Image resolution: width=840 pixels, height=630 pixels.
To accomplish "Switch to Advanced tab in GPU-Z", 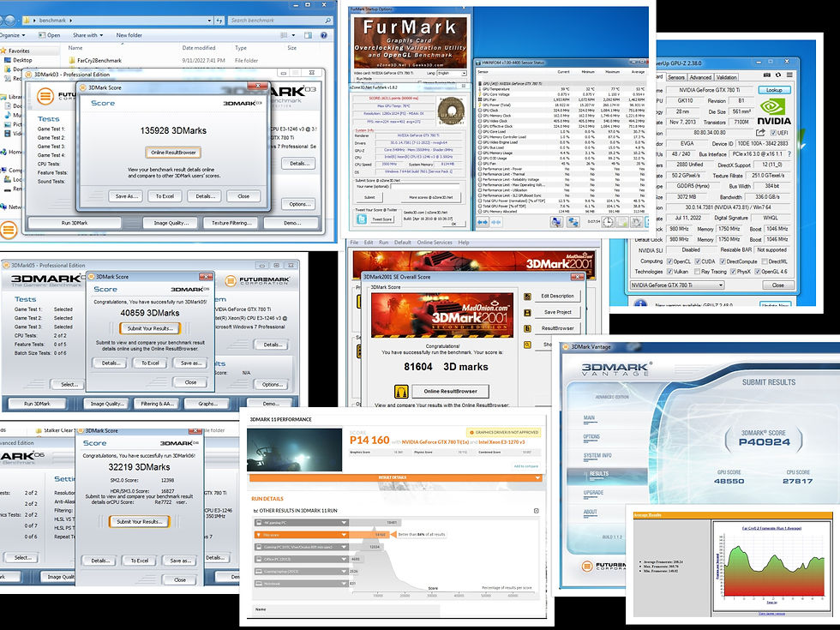I will coord(700,77).
